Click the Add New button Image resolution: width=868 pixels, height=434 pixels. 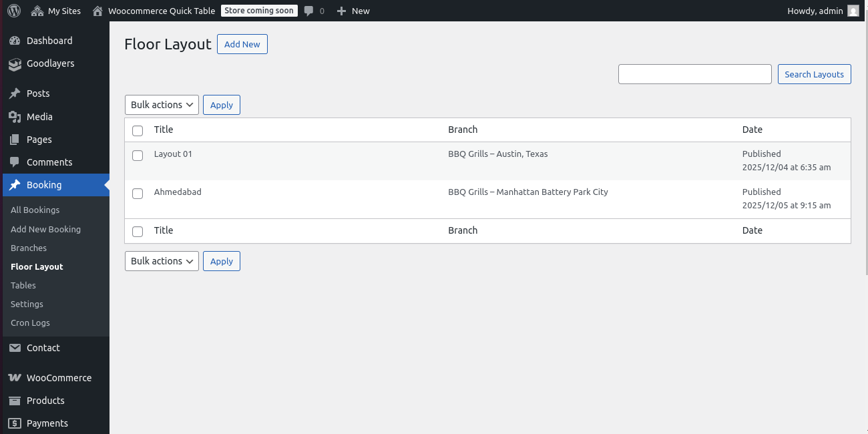242,45
